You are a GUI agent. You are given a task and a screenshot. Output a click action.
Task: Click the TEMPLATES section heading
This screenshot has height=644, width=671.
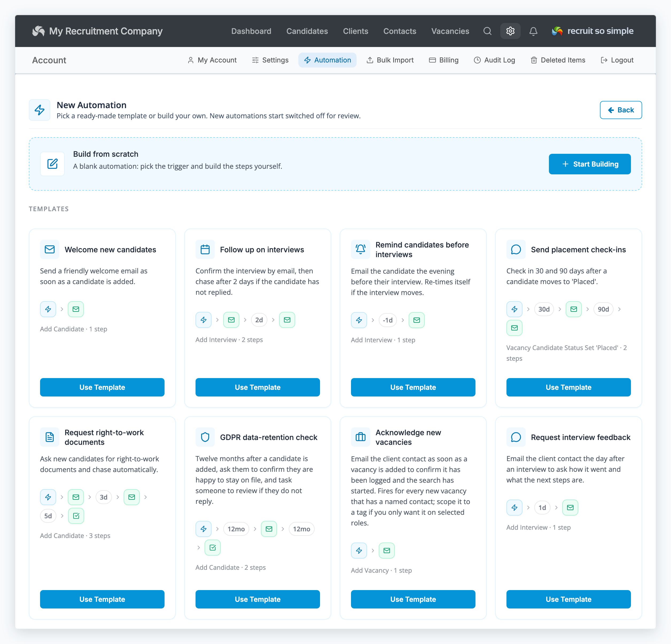pos(49,209)
